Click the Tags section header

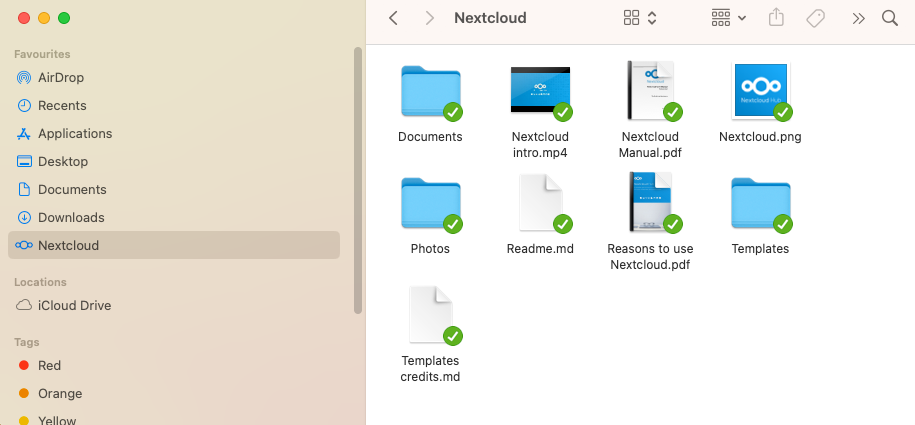pyautogui.click(x=27, y=342)
